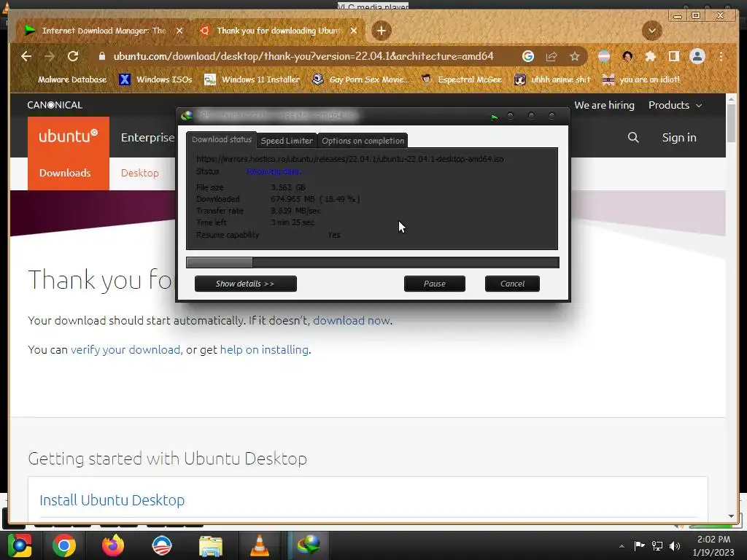This screenshot has width=747, height=560.
Task: Switch to Internet Download Manager tab
Action: pos(104,31)
